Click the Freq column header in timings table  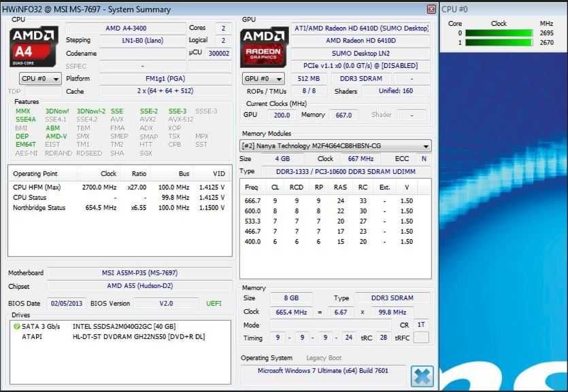(x=252, y=188)
